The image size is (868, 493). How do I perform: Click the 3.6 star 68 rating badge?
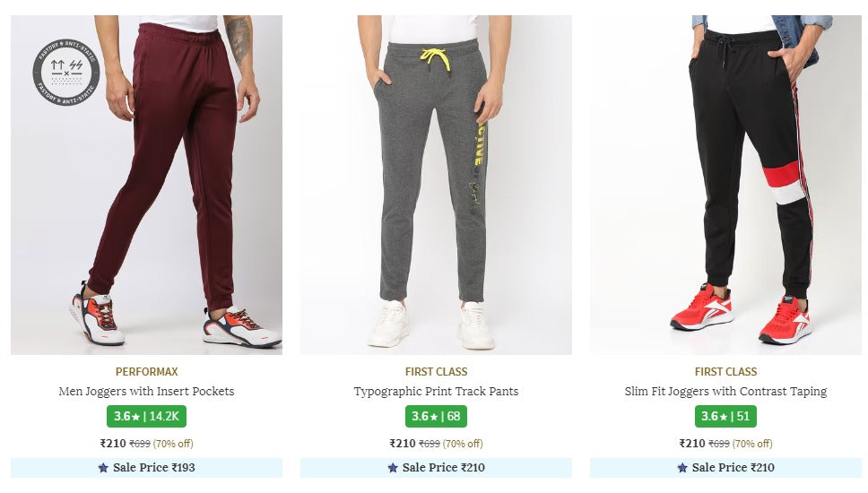pyautogui.click(x=436, y=417)
